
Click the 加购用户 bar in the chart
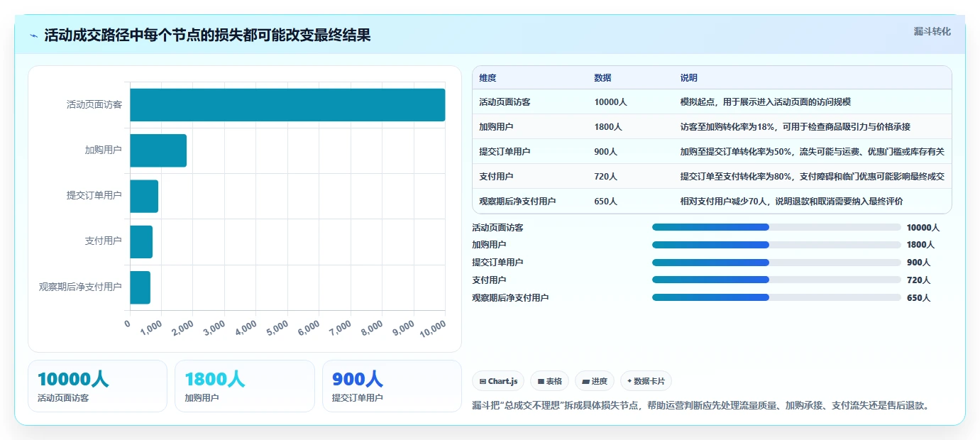tap(158, 150)
